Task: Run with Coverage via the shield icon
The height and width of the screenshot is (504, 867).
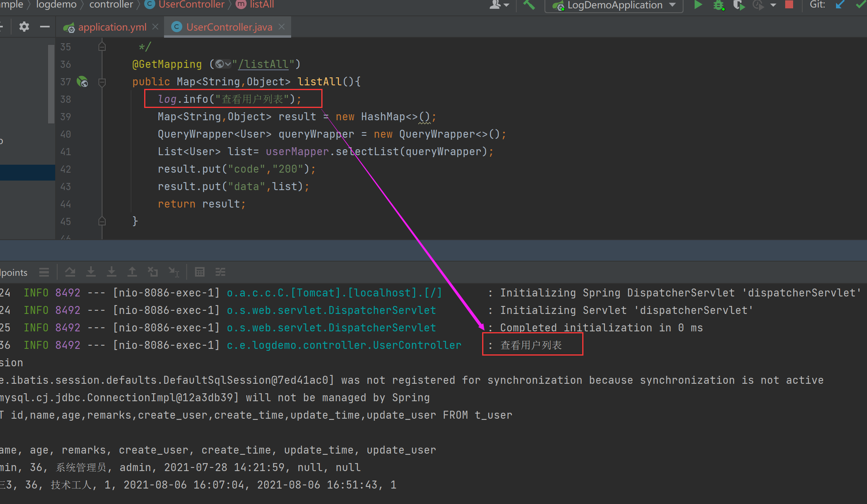Action: (x=738, y=5)
